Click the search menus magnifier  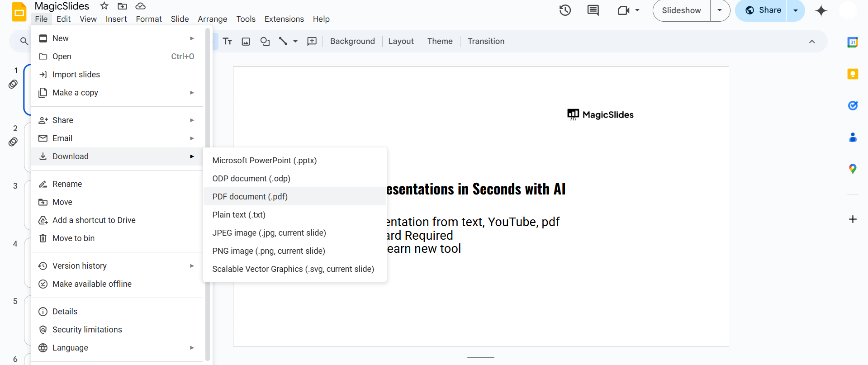pyautogui.click(x=24, y=41)
